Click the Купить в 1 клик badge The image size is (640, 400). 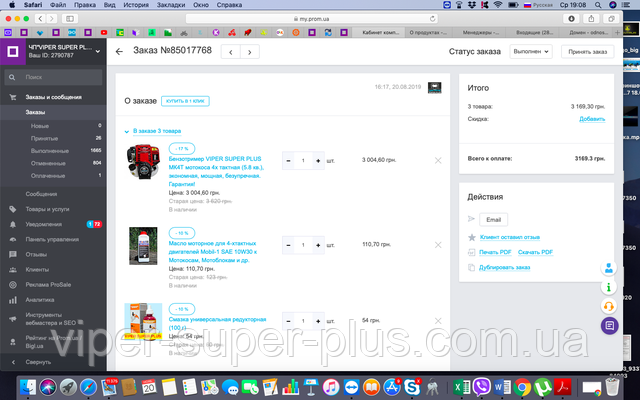[x=185, y=101]
